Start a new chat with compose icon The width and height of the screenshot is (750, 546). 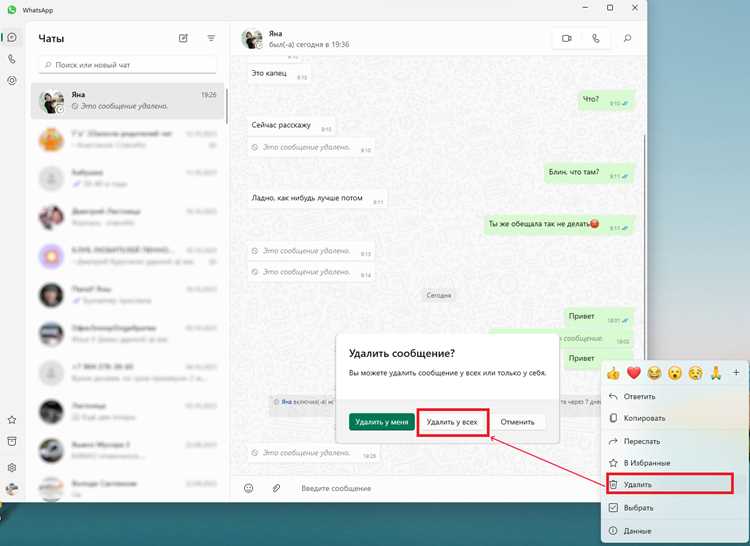(x=183, y=38)
